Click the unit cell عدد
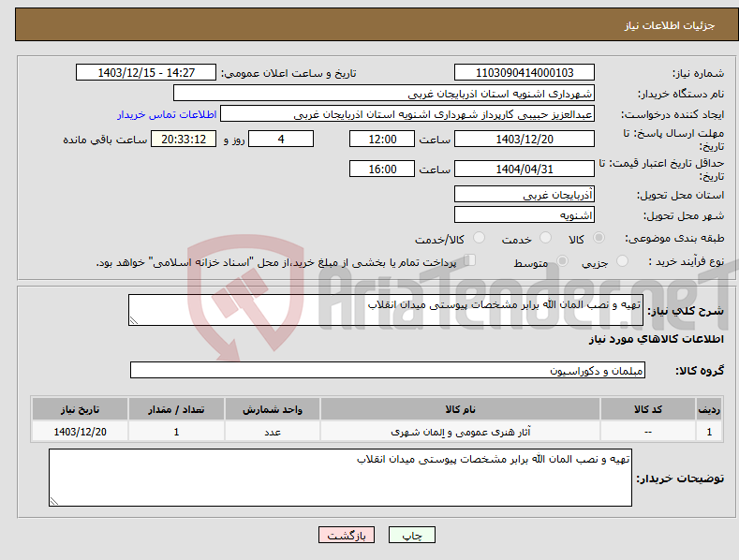Screen dimensions: 739x560 click(x=273, y=432)
